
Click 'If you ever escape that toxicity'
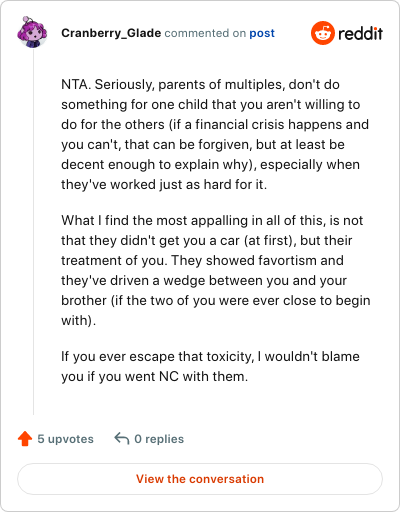point(158,357)
